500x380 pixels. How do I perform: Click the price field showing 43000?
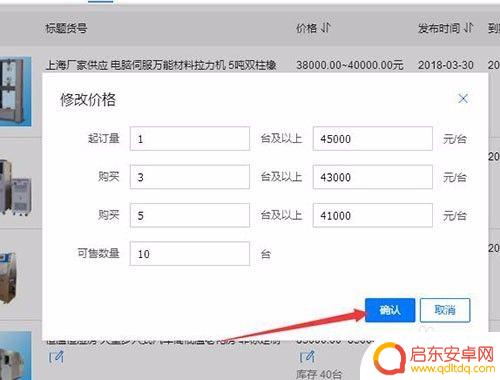(x=373, y=177)
